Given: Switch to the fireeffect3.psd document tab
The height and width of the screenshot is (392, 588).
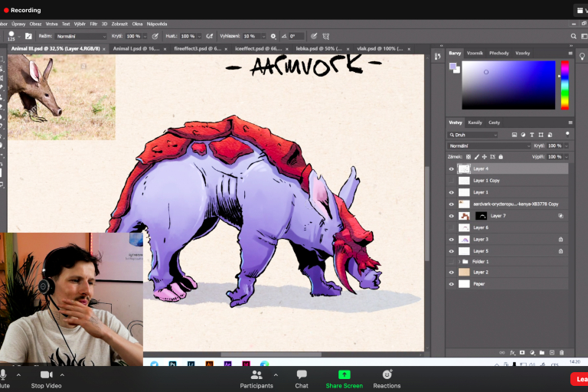Looking at the screenshot, I should pos(197,48).
